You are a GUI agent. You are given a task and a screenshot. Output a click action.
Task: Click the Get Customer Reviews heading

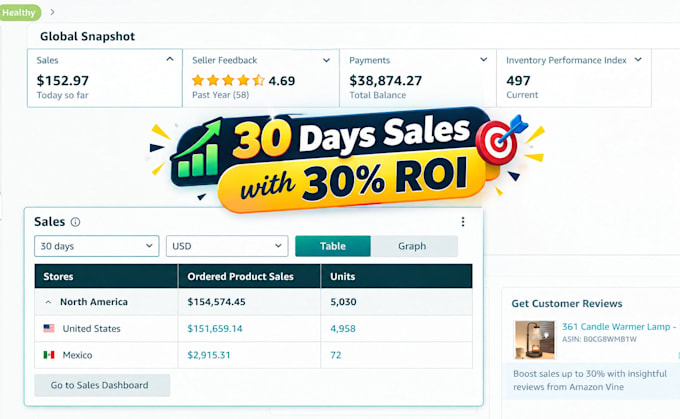(567, 303)
